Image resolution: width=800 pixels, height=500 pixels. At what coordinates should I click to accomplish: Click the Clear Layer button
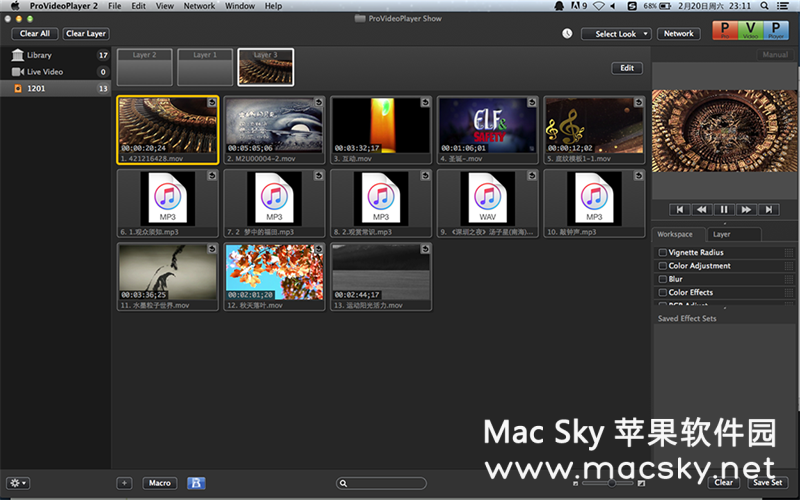pos(86,34)
